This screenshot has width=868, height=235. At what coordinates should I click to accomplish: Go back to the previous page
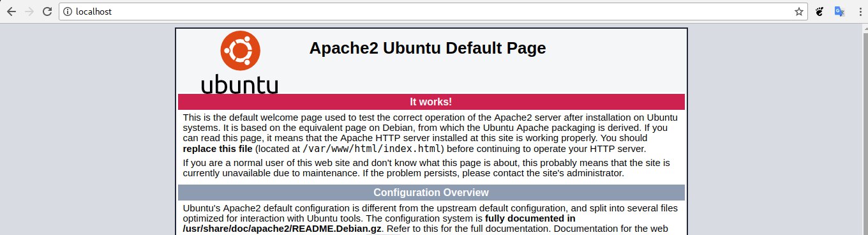coord(11,11)
